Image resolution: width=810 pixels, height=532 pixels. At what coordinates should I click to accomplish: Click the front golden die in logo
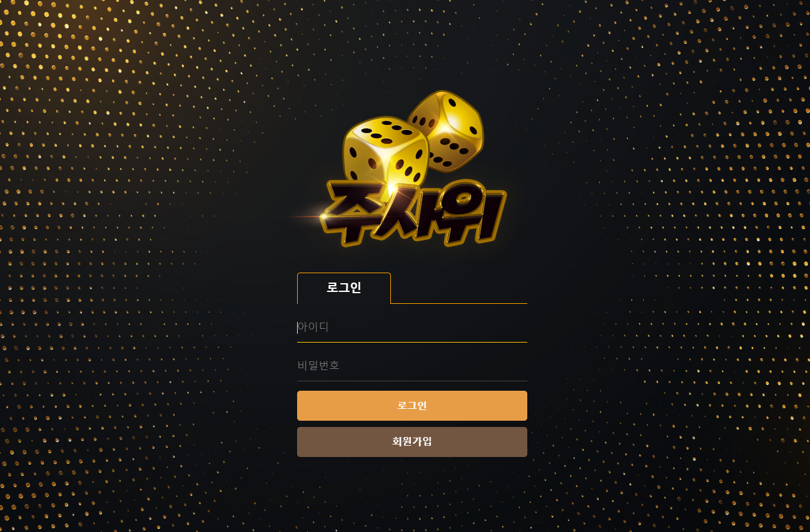[x=385, y=153]
